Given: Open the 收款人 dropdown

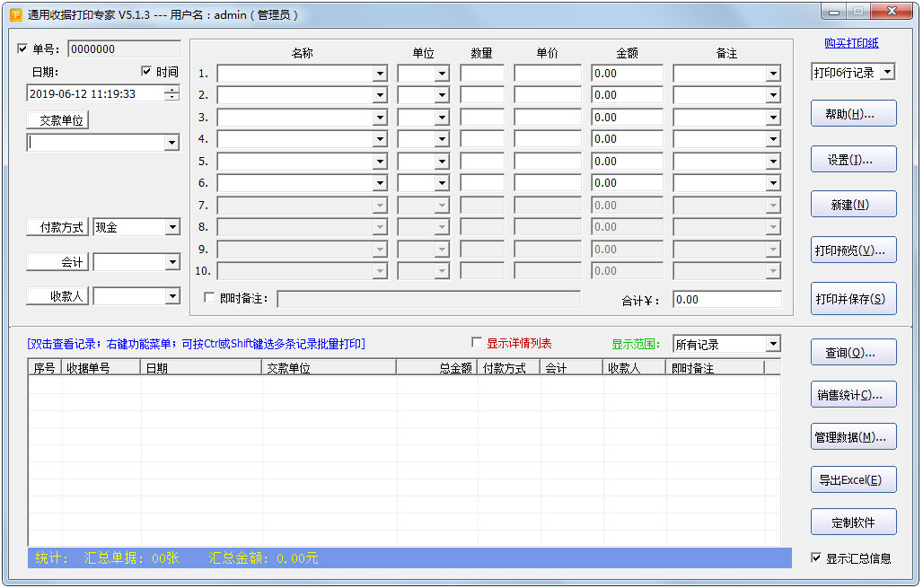Looking at the screenshot, I should coord(171,296).
